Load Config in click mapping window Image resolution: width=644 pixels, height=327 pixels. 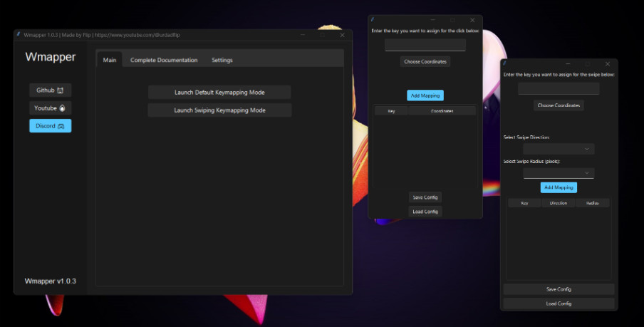click(x=425, y=212)
